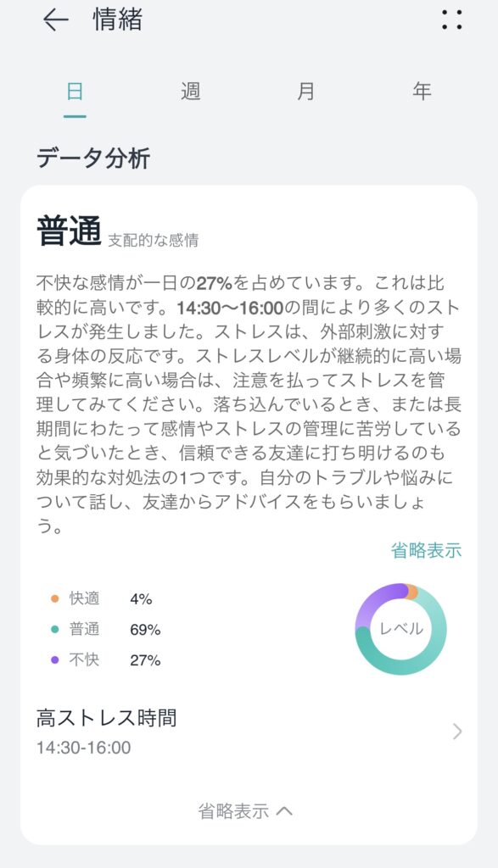Open the four-dot more options menu
Image resolution: width=498 pixels, height=868 pixels.
(451, 19)
